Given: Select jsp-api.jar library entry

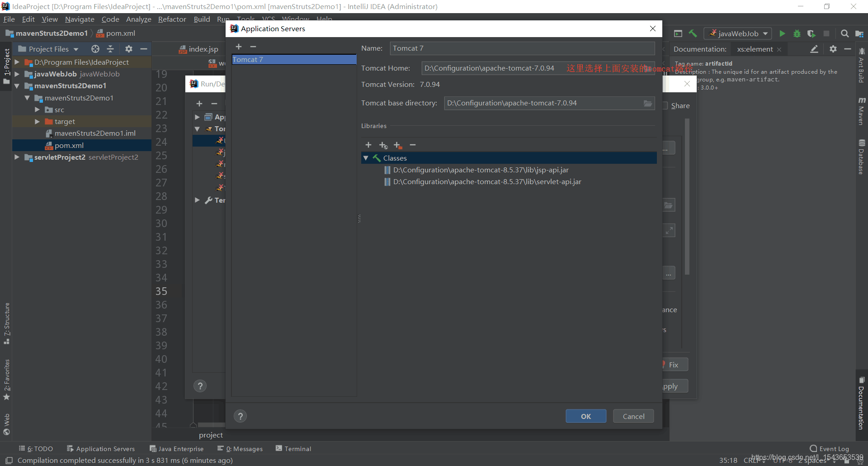Looking at the screenshot, I should coord(481,170).
